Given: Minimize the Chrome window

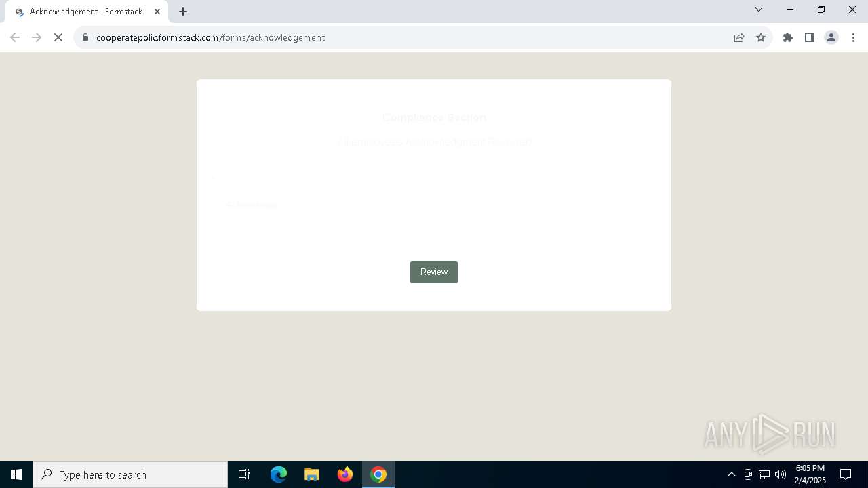Looking at the screenshot, I should tap(790, 9).
